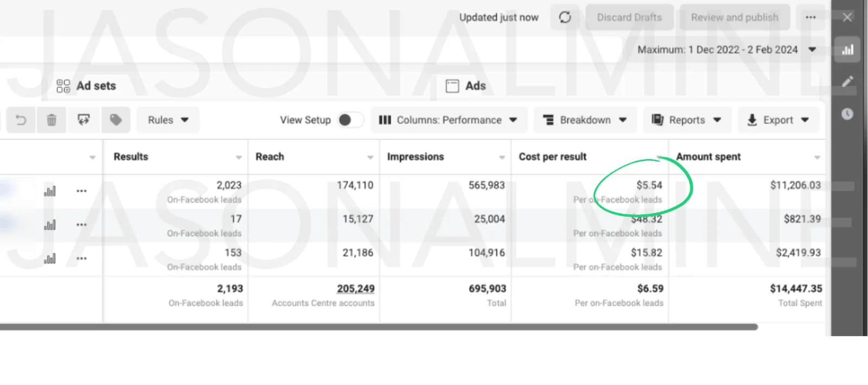Click the refresh icon beside Updated just now
The image size is (868, 385).
[565, 17]
